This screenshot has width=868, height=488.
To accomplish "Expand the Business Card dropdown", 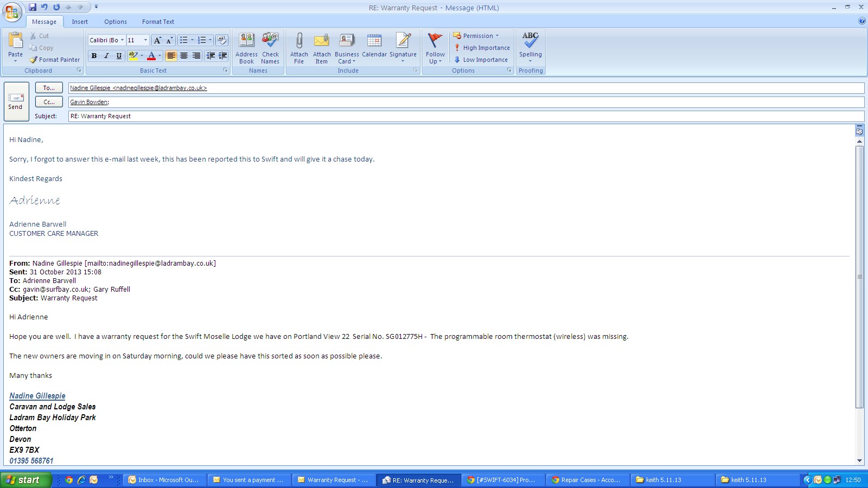I will coord(354,62).
